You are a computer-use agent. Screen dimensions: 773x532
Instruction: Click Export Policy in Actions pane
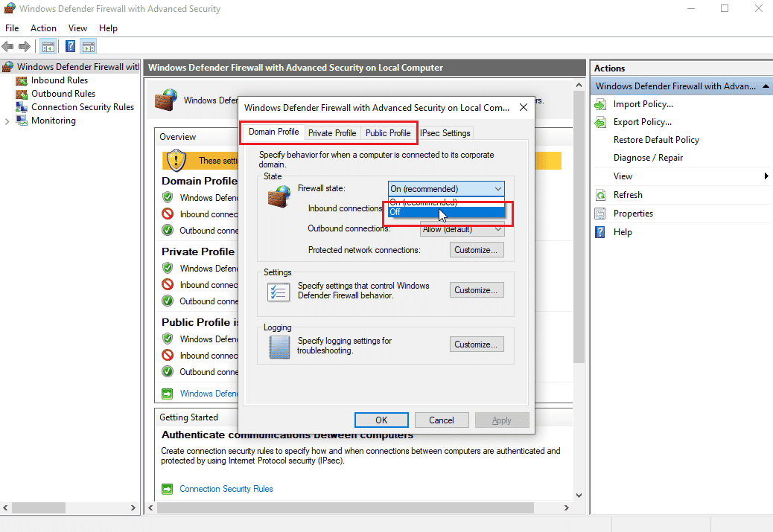[643, 122]
